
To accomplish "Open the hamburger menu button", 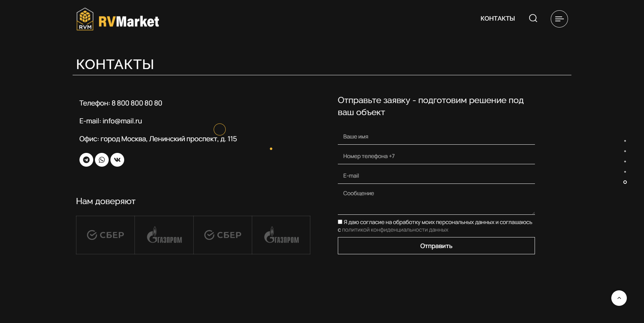I will coord(559,19).
